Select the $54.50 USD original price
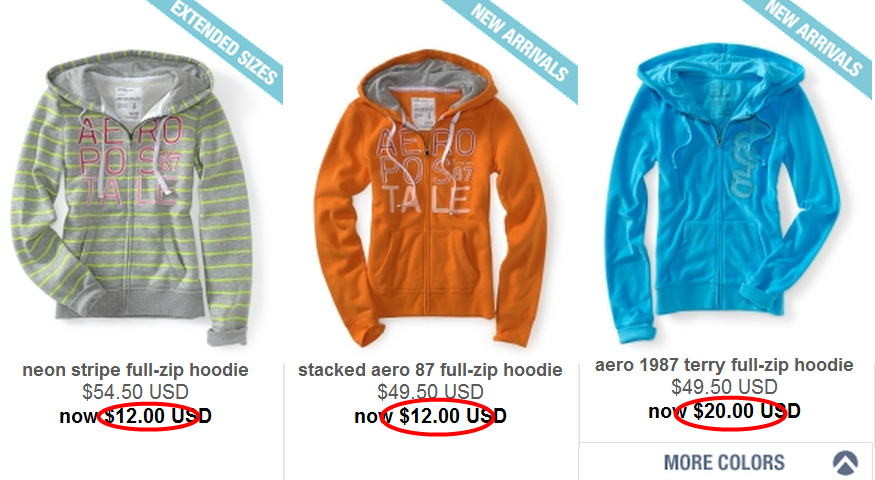The height and width of the screenshot is (480, 875). (136, 392)
